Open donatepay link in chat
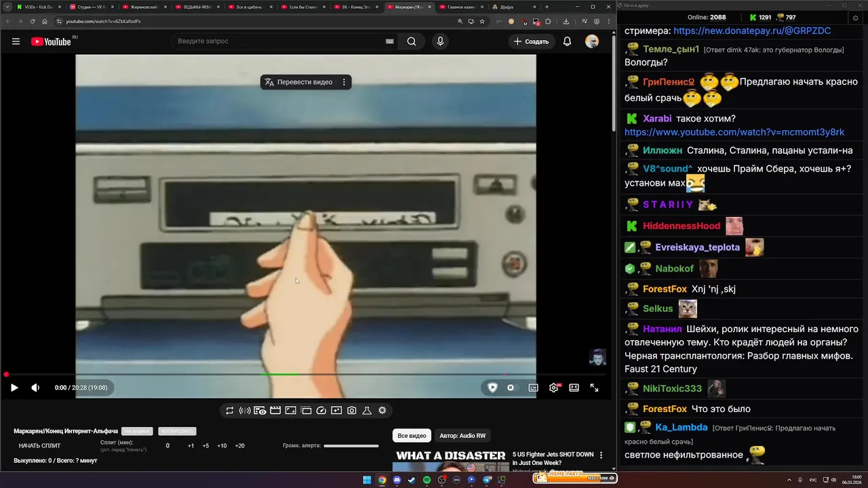 coord(752,30)
